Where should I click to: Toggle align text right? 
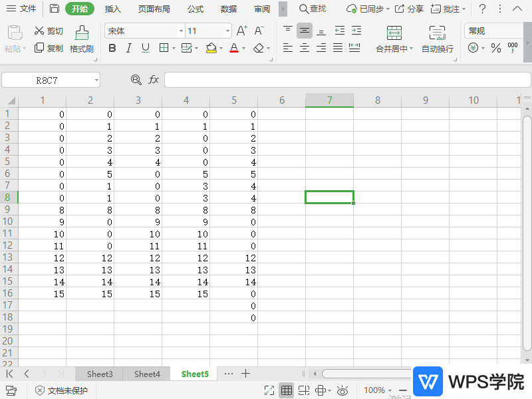point(321,48)
